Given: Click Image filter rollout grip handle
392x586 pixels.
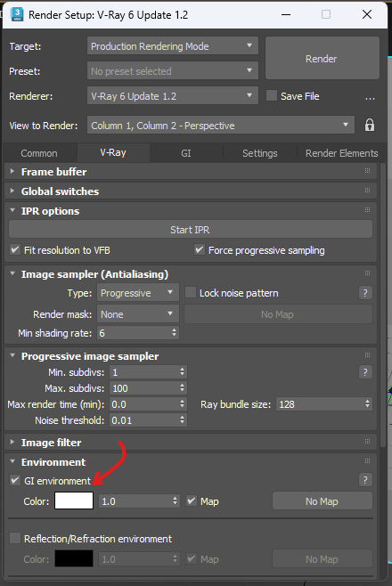Looking at the screenshot, I should tap(367, 442).
